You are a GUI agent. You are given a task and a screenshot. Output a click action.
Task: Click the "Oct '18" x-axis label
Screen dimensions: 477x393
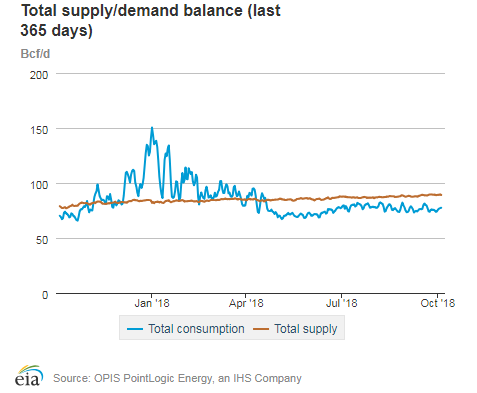pyautogui.click(x=437, y=303)
